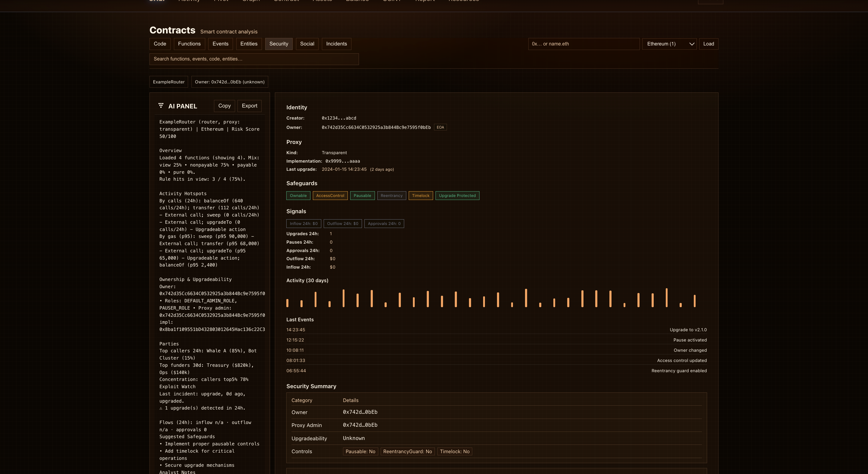Select the Events tab

pos(220,44)
